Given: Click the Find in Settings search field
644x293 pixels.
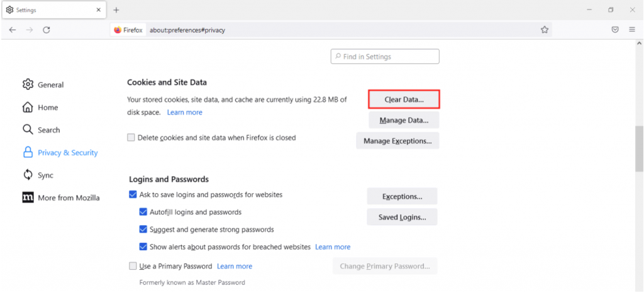Looking at the screenshot, I should click(385, 57).
